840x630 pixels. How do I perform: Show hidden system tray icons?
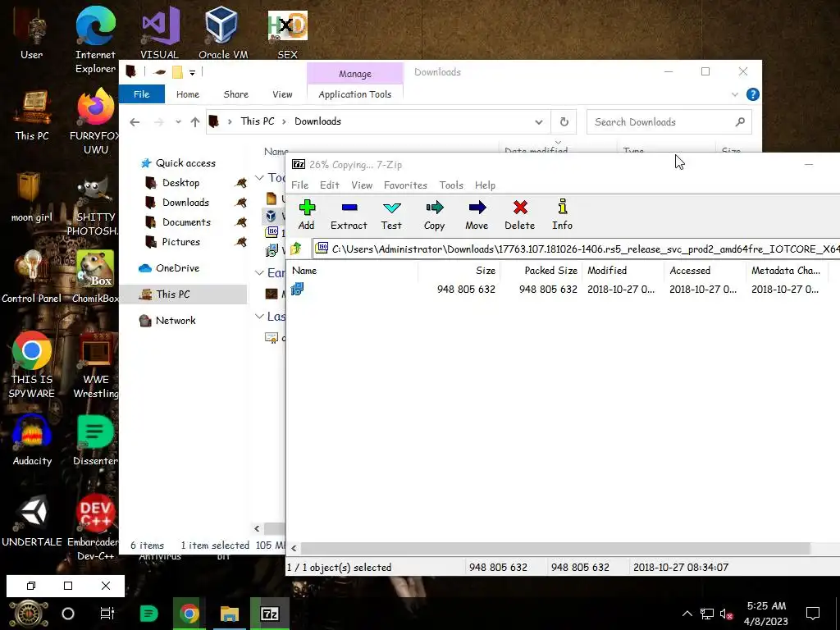[x=687, y=614]
